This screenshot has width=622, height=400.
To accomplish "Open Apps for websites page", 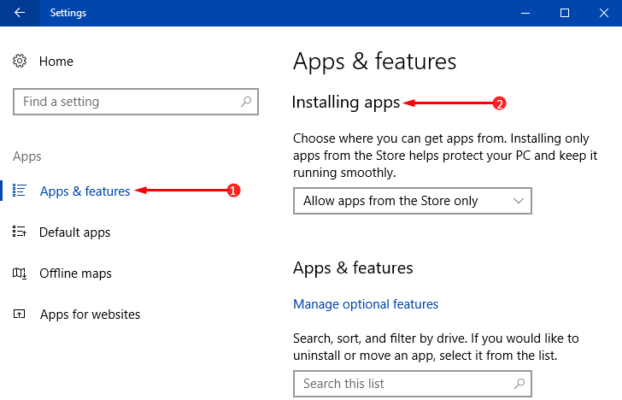I will (x=90, y=314).
